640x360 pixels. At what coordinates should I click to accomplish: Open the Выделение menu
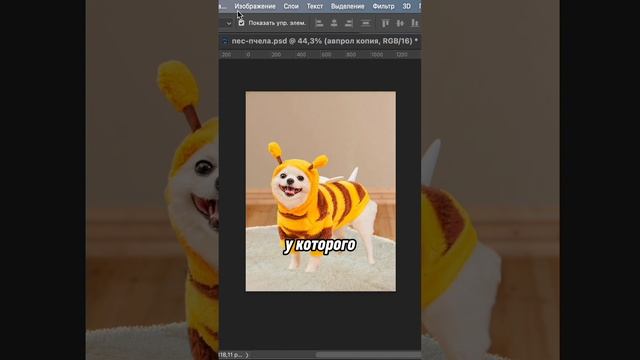tap(347, 7)
